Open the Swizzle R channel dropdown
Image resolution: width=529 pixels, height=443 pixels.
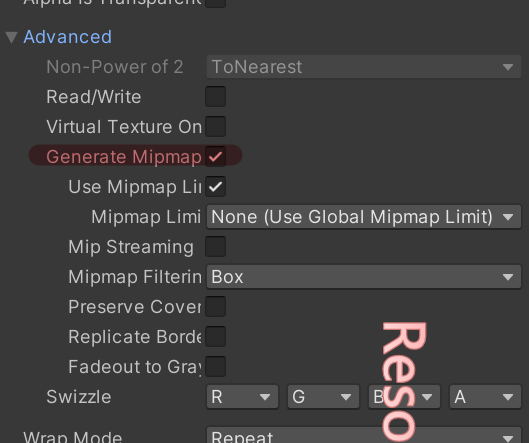coord(242,397)
